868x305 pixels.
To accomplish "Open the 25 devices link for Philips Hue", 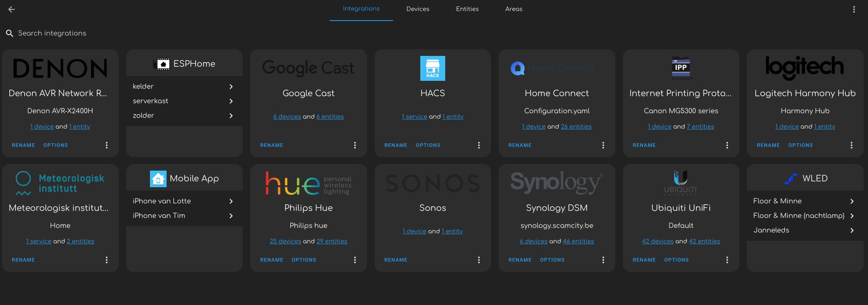I will [285, 241].
